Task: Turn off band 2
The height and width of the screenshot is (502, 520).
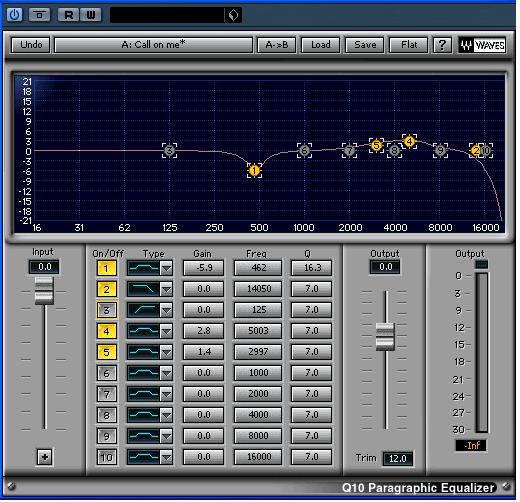Action: click(106, 289)
